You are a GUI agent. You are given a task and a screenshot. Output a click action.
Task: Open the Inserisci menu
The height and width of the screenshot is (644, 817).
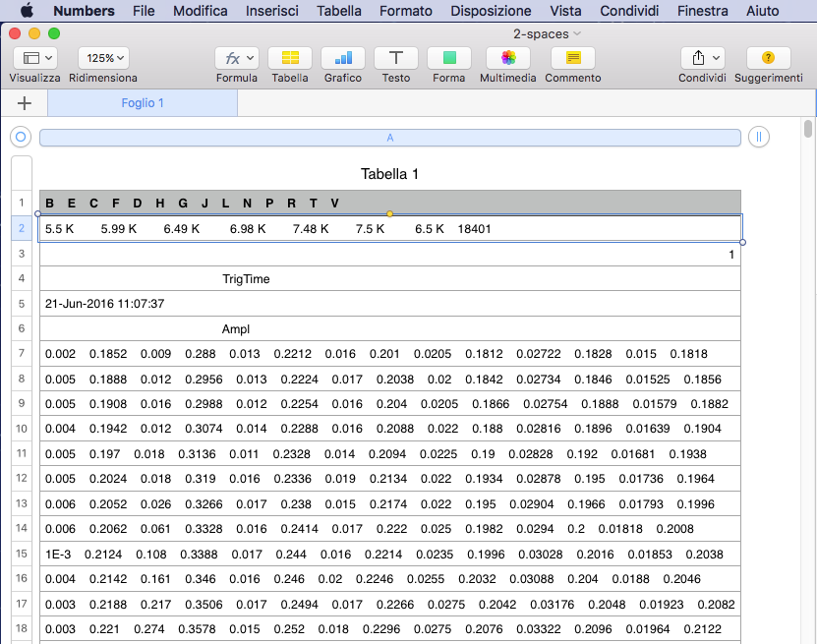pyautogui.click(x=272, y=11)
